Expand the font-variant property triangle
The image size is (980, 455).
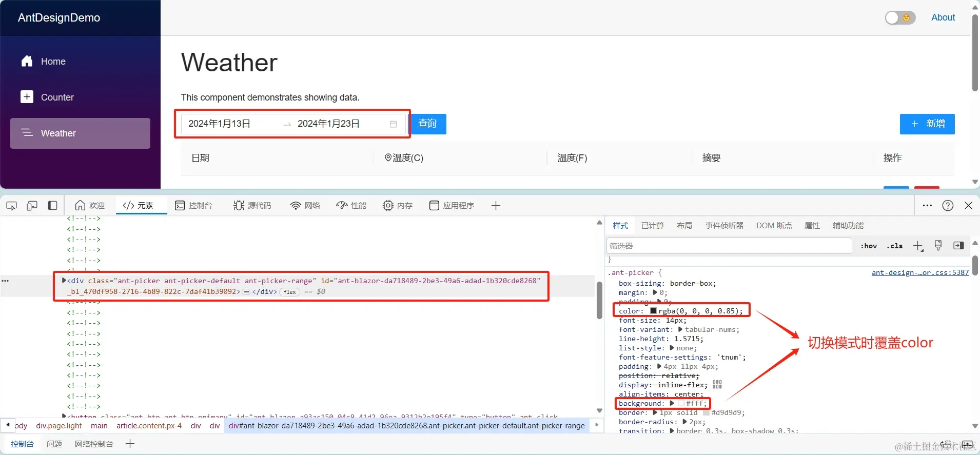click(x=680, y=329)
